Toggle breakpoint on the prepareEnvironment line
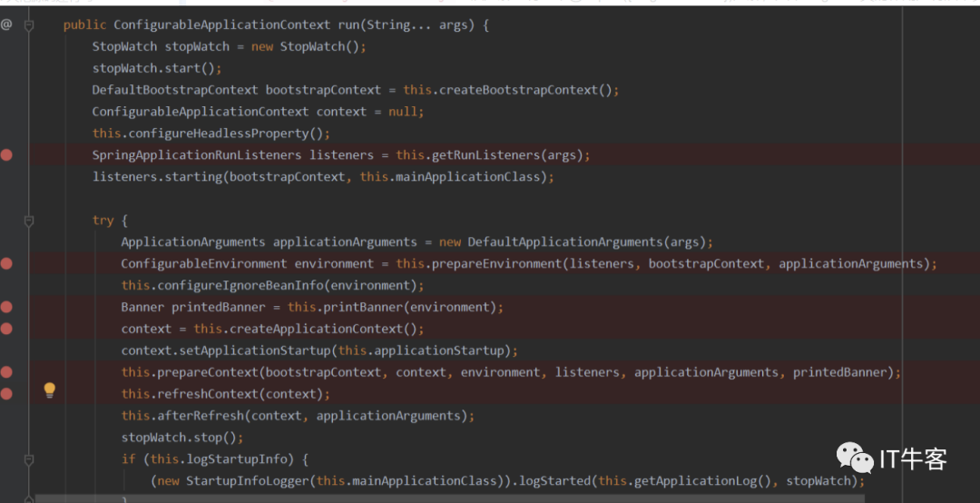Image resolution: width=980 pixels, height=503 pixels. pyautogui.click(x=6, y=263)
